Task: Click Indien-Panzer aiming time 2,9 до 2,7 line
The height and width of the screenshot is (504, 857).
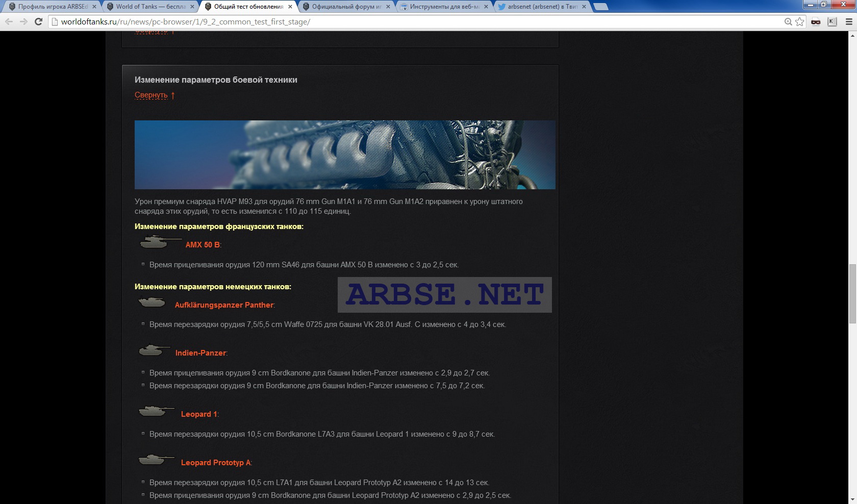Action: click(x=319, y=373)
